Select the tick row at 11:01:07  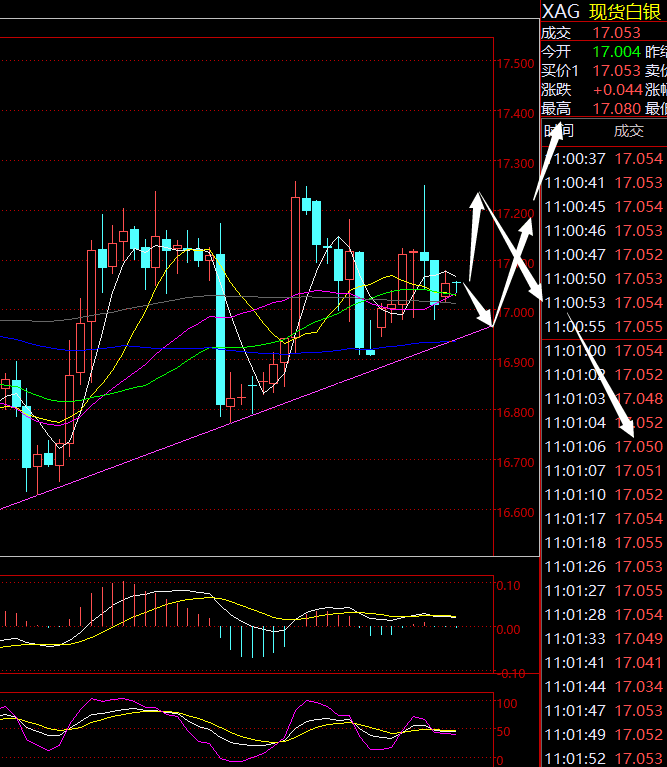pos(604,471)
